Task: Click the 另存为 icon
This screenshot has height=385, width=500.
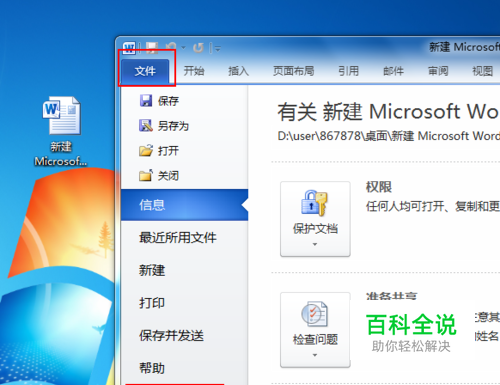Action: [x=146, y=125]
